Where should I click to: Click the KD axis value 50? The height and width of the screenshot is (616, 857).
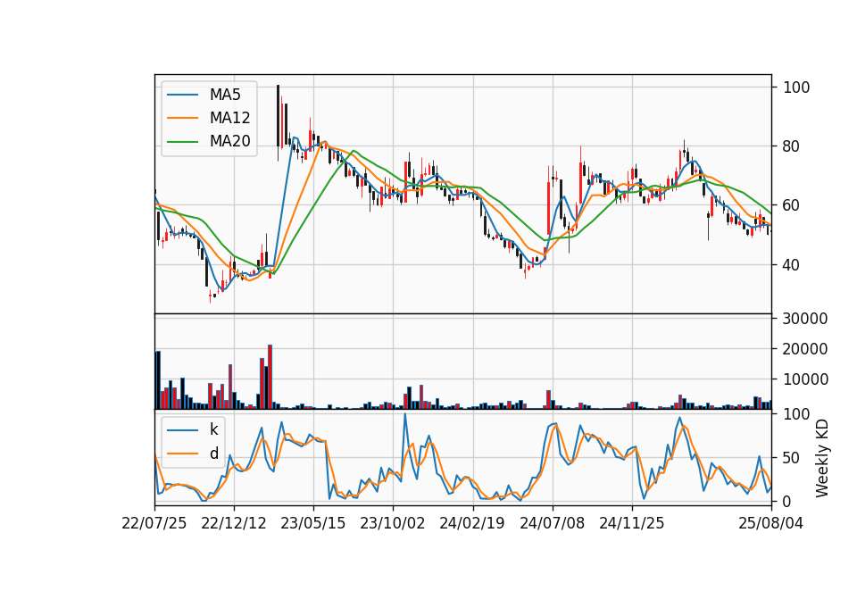(x=792, y=458)
